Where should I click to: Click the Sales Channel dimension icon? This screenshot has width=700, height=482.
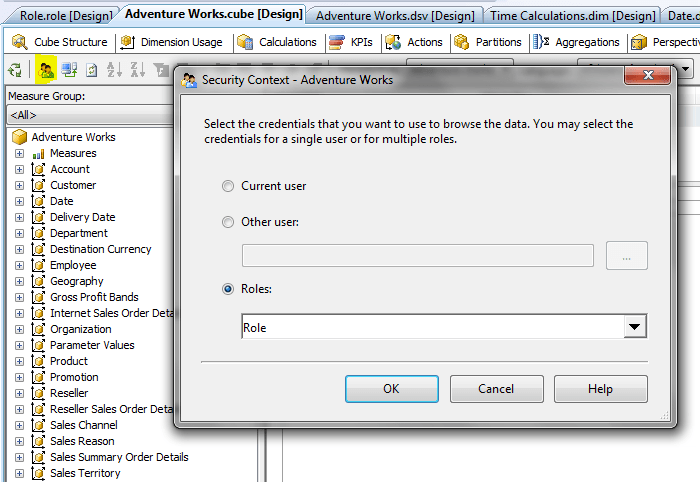[x=38, y=425]
